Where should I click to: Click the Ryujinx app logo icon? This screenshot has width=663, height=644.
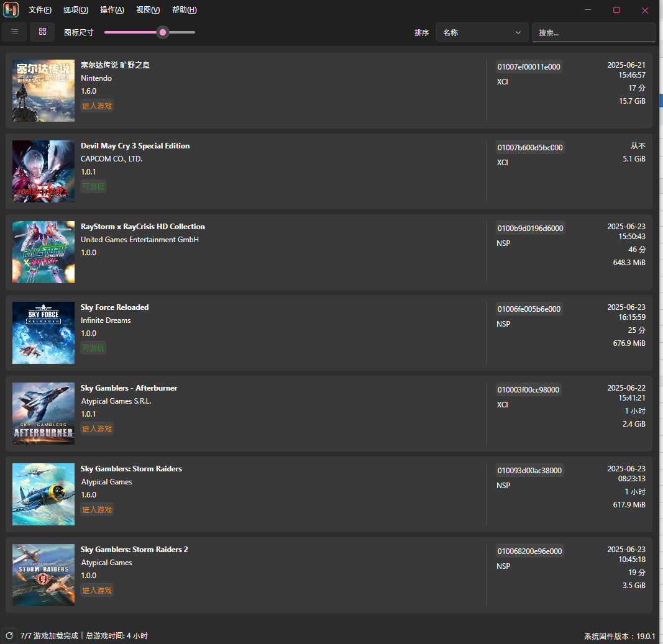pyautogui.click(x=11, y=10)
